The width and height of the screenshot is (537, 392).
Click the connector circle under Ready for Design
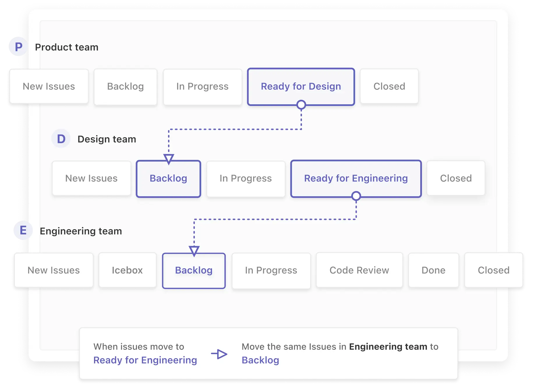(301, 105)
